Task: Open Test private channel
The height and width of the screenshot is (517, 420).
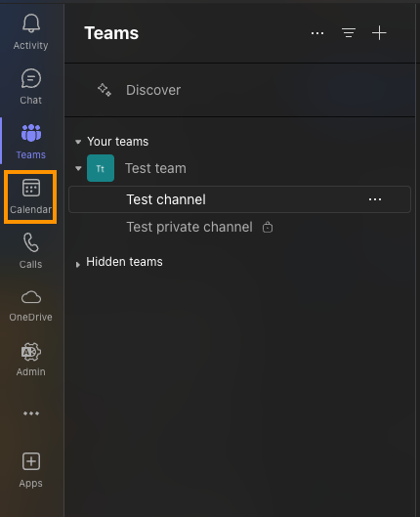Action: point(189,227)
